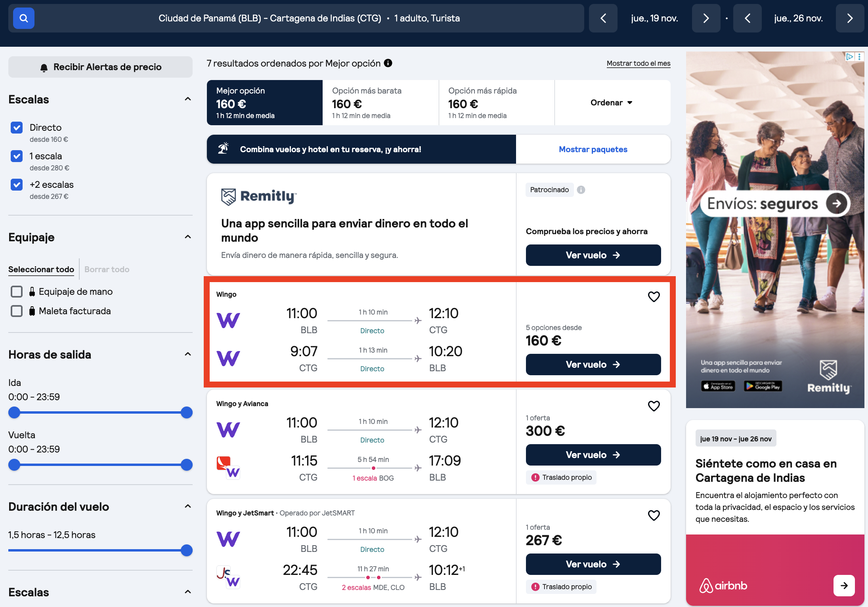Favorite the Wingo y JetSmart 267 € flight
Viewport: 868px width, 607px height.
click(x=654, y=515)
